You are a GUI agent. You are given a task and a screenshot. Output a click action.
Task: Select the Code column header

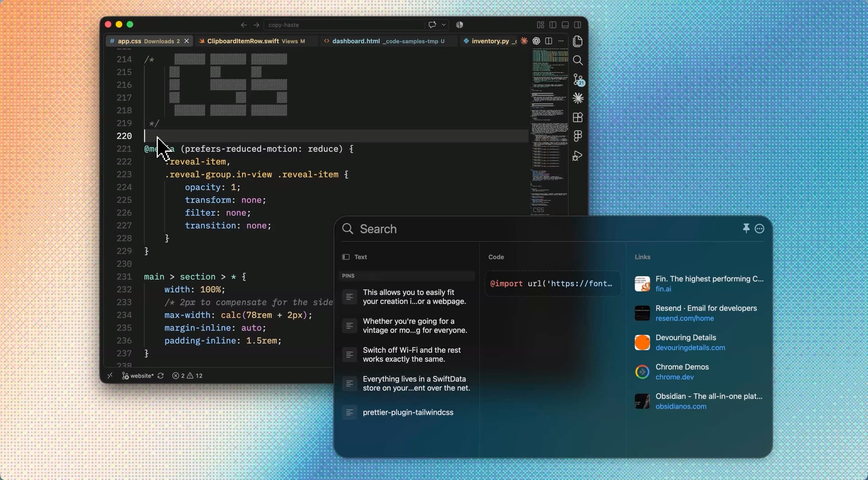(496, 257)
